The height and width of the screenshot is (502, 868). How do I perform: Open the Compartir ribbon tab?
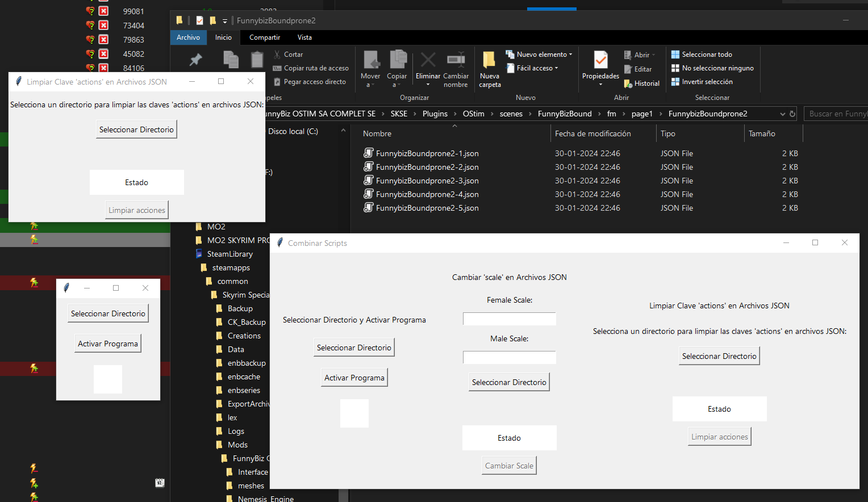click(x=265, y=37)
